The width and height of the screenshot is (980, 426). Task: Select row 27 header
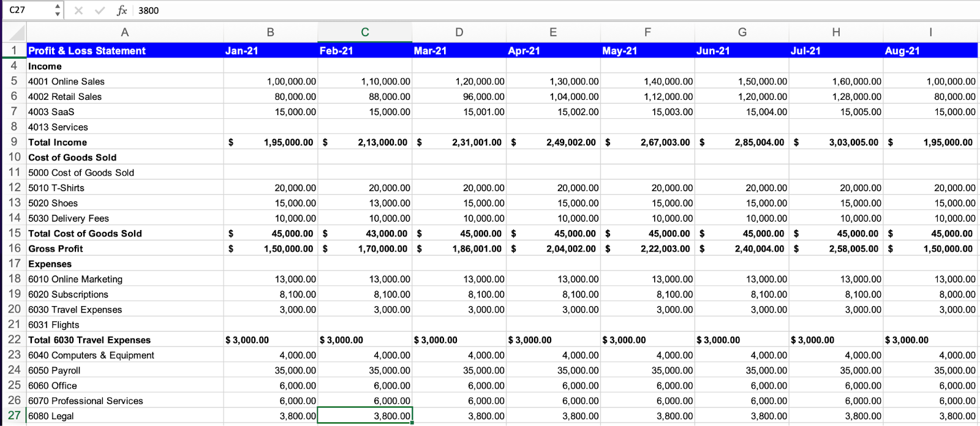[14, 416]
